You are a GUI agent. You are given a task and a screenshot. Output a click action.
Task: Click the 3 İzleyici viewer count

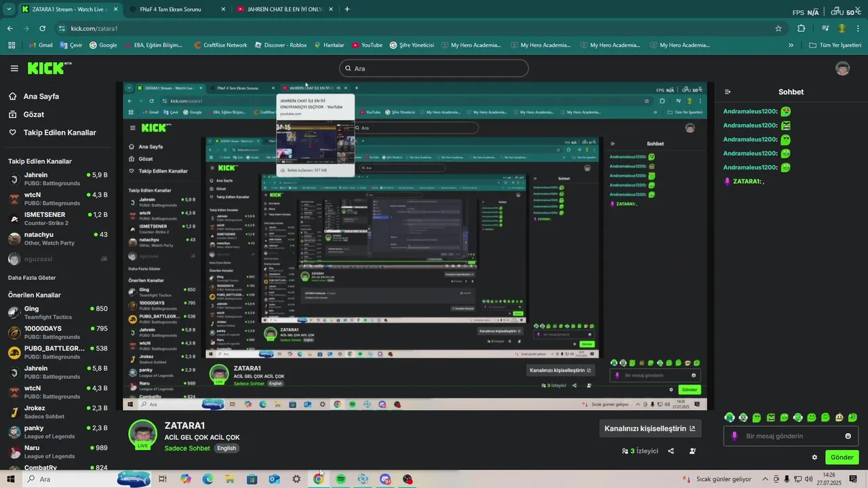pyautogui.click(x=640, y=451)
